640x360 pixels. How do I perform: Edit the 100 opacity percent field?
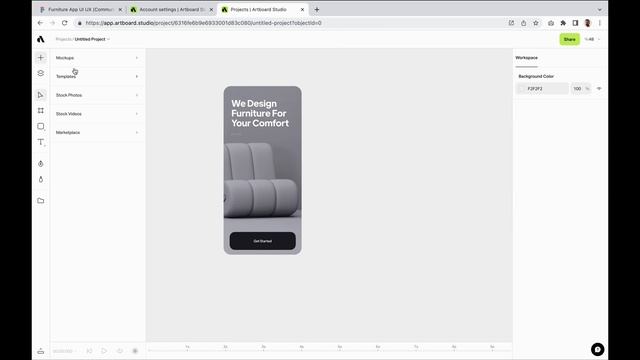[581, 89]
